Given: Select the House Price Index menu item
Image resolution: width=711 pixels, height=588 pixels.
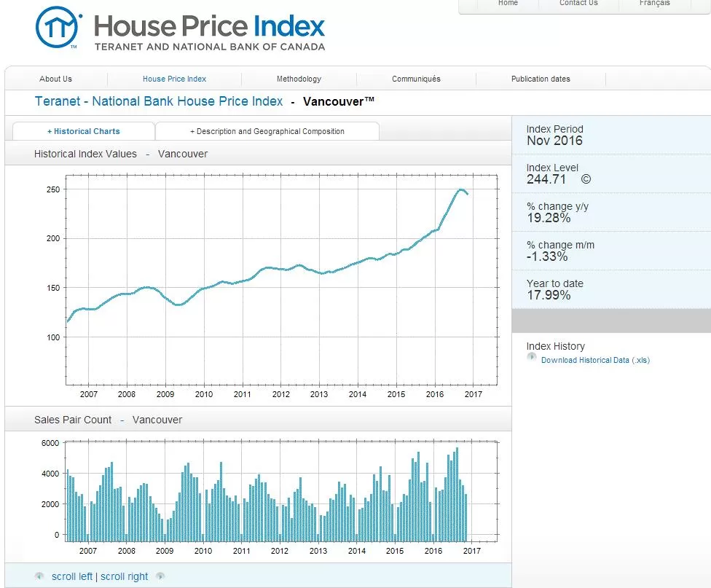Looking at the screenshot, I should pos(175,79).
